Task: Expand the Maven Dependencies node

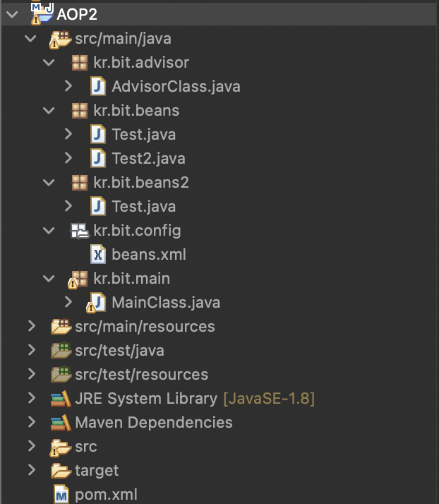Action: point(31,422)
